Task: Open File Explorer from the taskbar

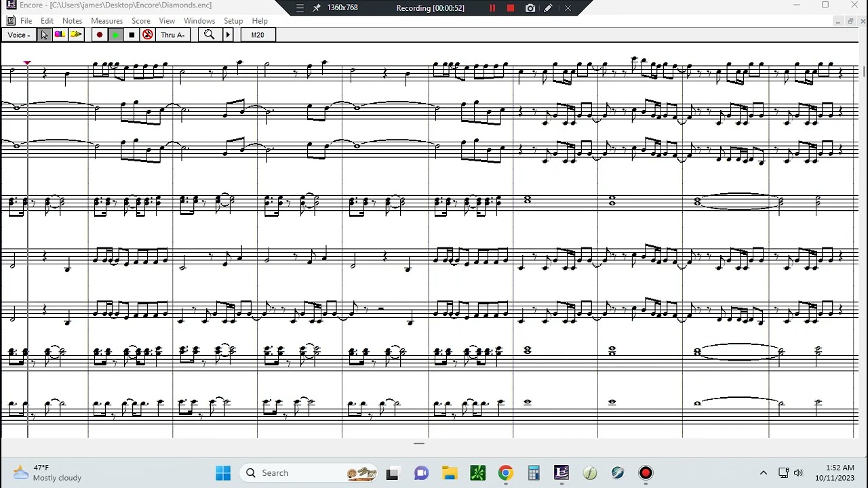Action: [450, 472]
